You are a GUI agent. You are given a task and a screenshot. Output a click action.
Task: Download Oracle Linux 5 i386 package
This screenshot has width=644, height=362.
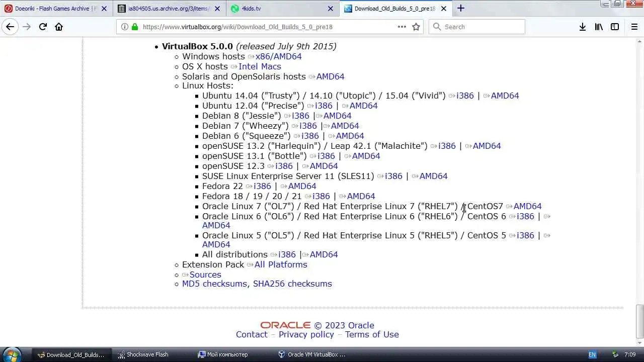pyautogui.click(x=525, y=235)
